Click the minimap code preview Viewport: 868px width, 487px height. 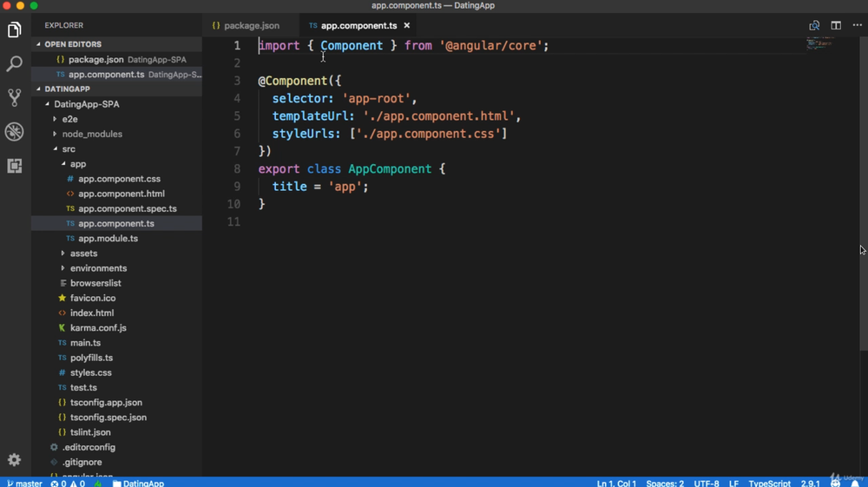point(820,43)
